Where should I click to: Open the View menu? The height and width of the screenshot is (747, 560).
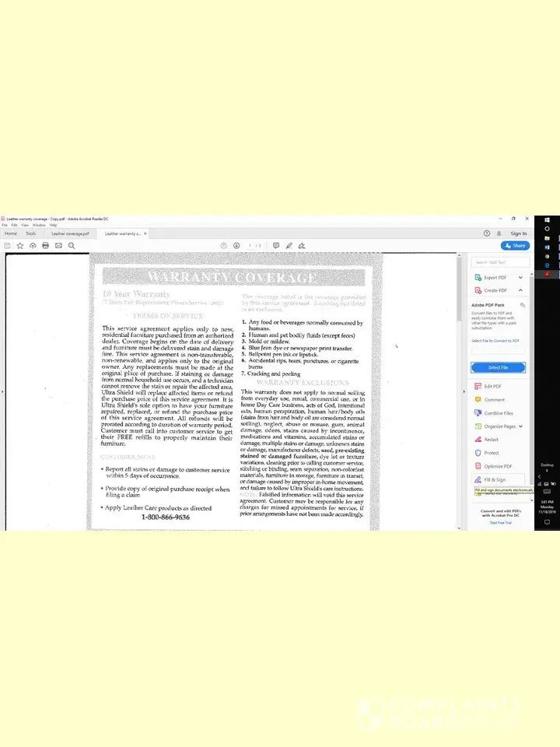(x=25, y=225)
